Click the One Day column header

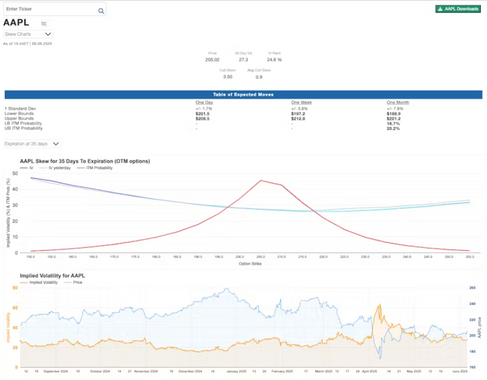pos(204,102)
